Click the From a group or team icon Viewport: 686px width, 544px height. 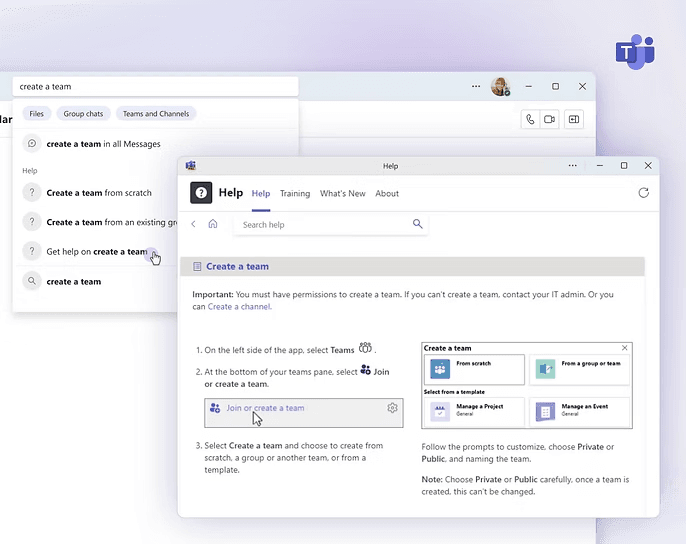click(x=546, y=369)
